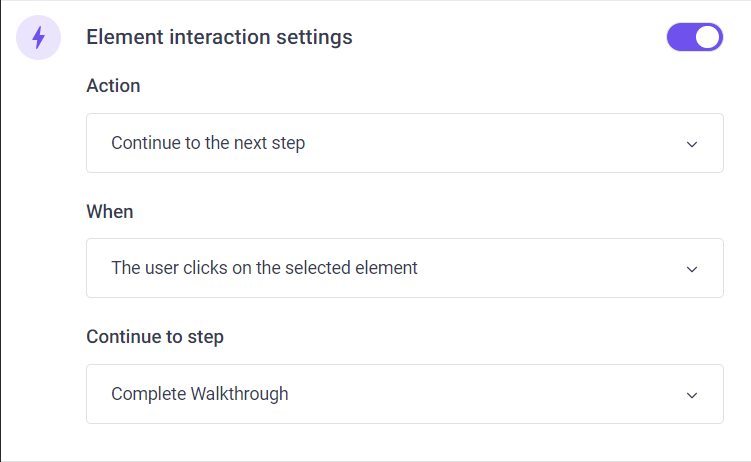The height and width of the screenshot is (462, 751).
Task: Click the white knob of the purple switch
Action: coord(708,37)
